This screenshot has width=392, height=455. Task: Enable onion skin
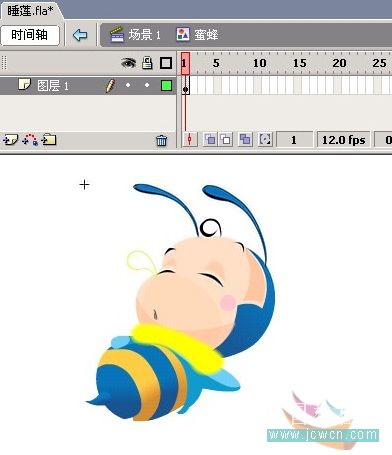pyautogui.click(x=210, y=139)
